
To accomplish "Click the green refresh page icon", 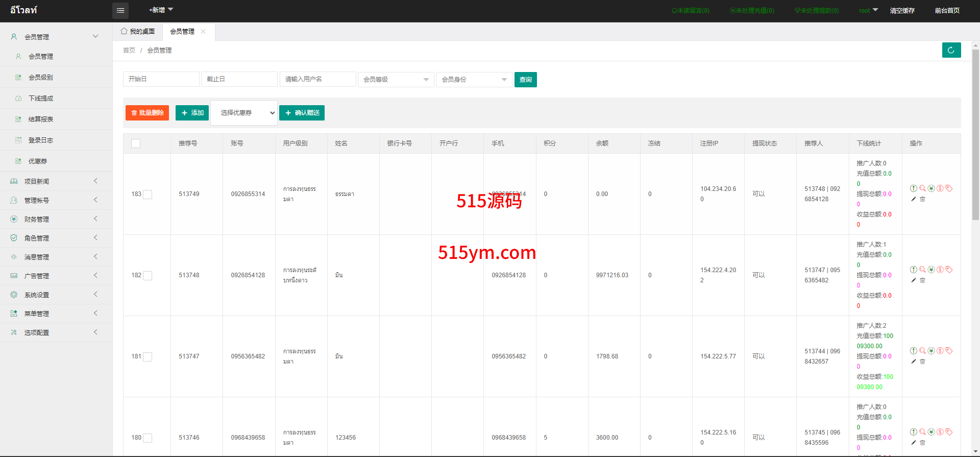I will click(x=951, y=50).
